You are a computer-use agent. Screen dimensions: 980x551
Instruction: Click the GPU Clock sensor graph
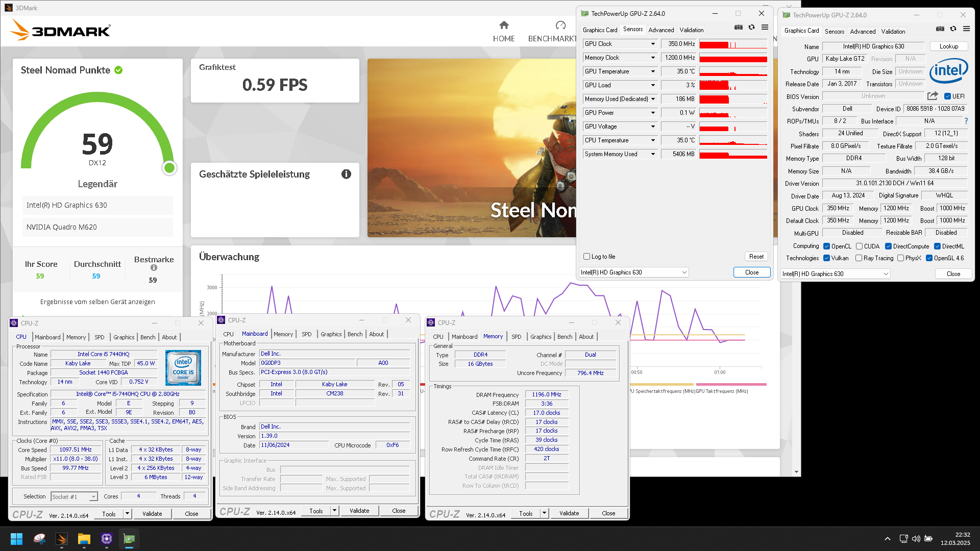(733, 44)
